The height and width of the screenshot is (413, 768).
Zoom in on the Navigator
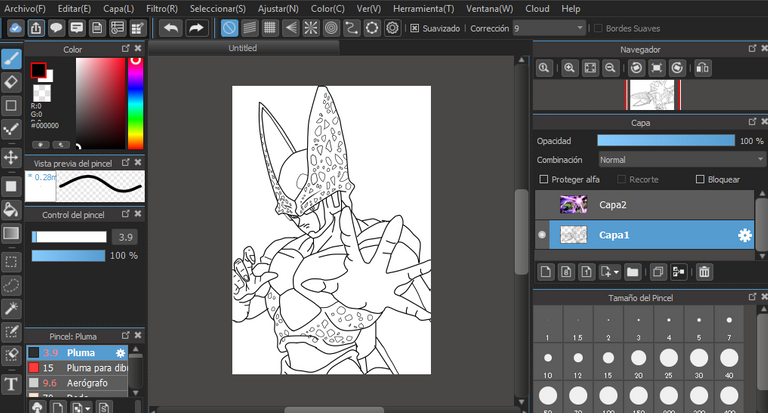point(569,68)
